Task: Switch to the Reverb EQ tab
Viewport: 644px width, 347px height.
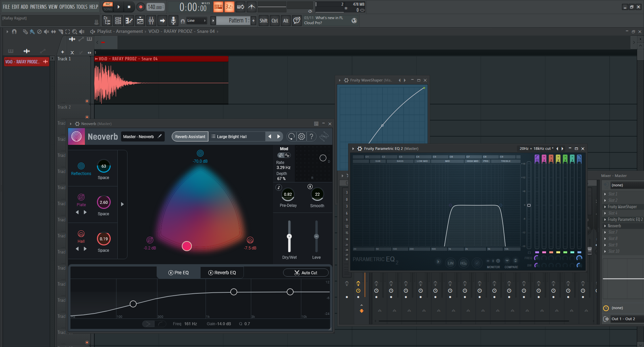Action: click(x=222, y=273)
